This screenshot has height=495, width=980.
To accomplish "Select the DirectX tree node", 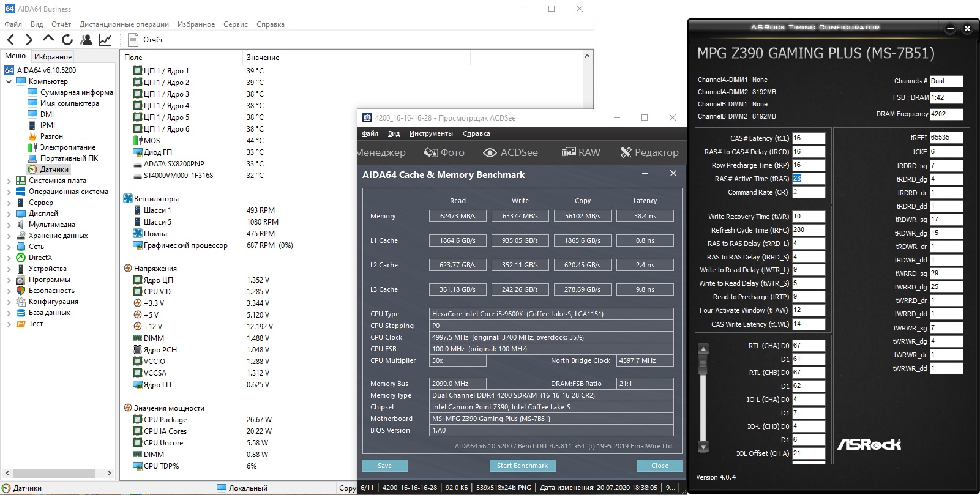I will [40, 258].
